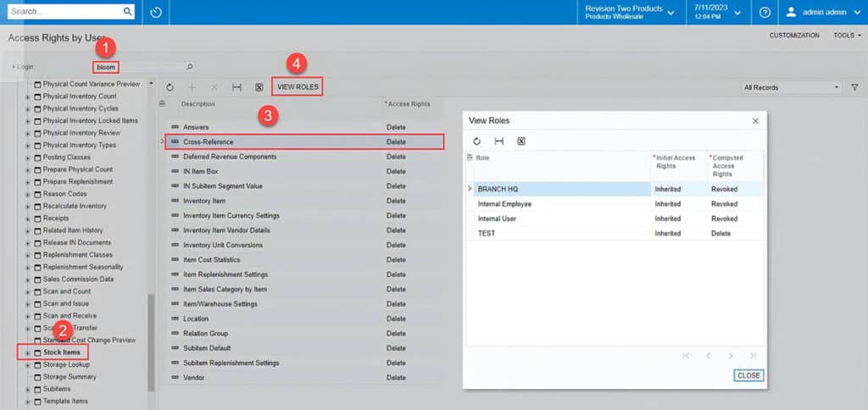
Task: Click the filter funnel icon
Action: (854, 87)
